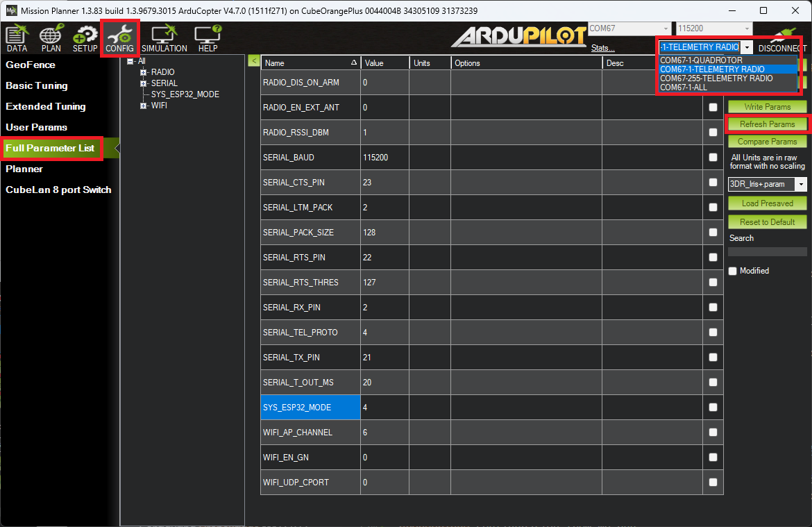Select the SERIAL_T_OUT_MS value cell
This screenshot has height=527, width=812.
point(384,383)
